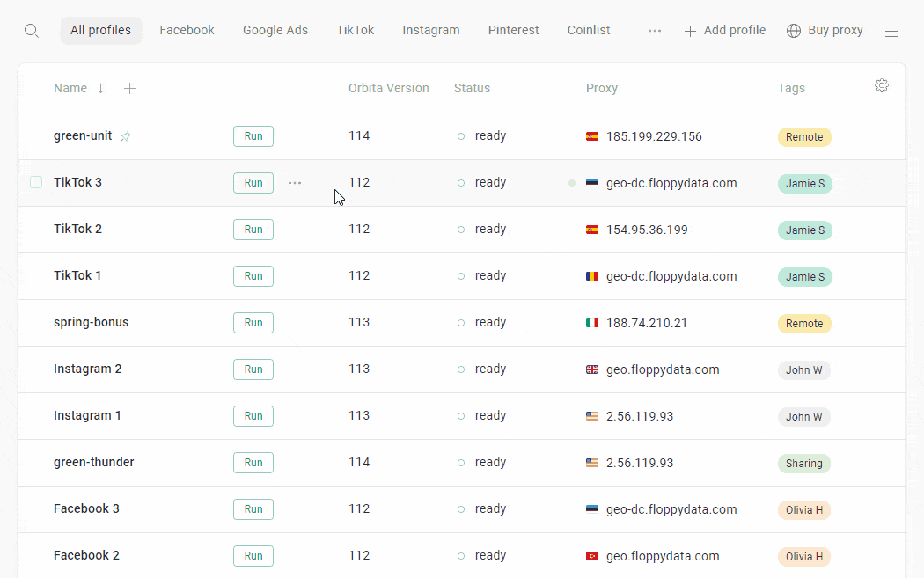Viewport: 924px width, 578px height.
Task: Click the UK flag on Instagram 2 proxy
Action: point(592,369)
